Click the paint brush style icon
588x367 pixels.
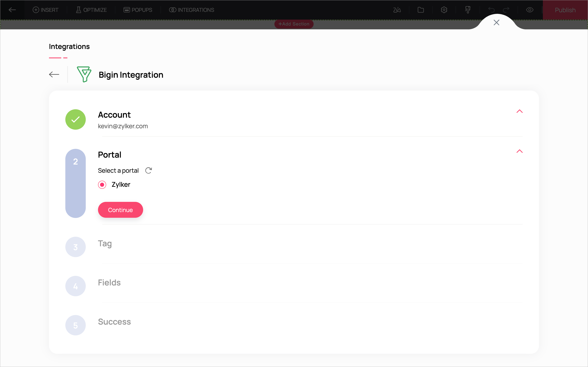[x=468, y=10]
